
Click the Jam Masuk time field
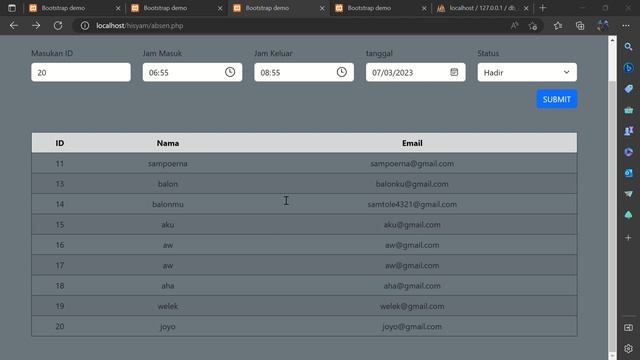[x=192, y=72]
